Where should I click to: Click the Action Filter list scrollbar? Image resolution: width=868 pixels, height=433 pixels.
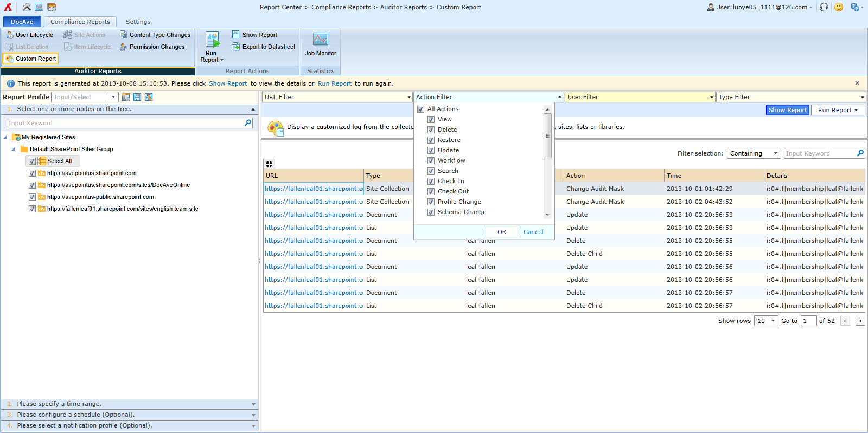coord(547,135)
